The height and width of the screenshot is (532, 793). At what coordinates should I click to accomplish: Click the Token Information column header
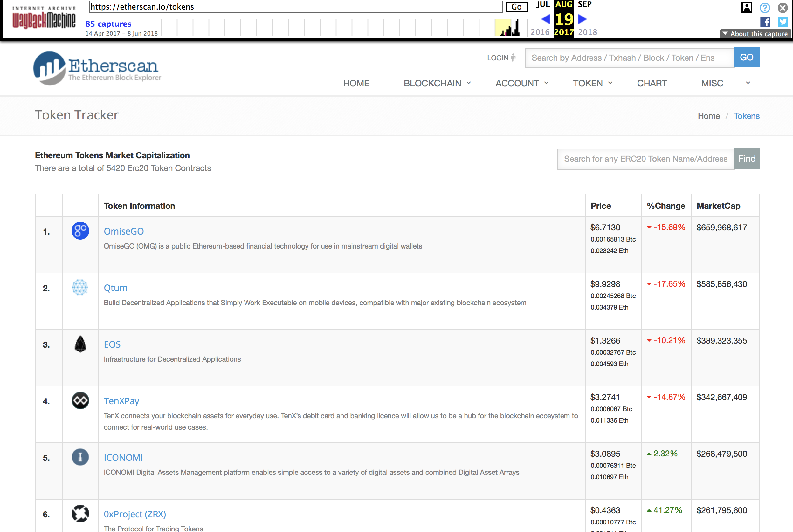click(x=140, y=206)
